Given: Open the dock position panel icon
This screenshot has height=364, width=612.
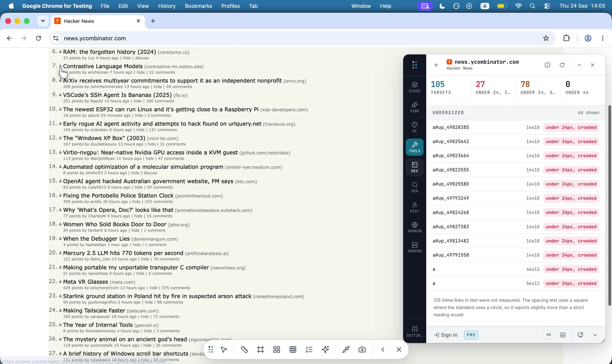Looking at the screenshot, I should tap(563, 335).
